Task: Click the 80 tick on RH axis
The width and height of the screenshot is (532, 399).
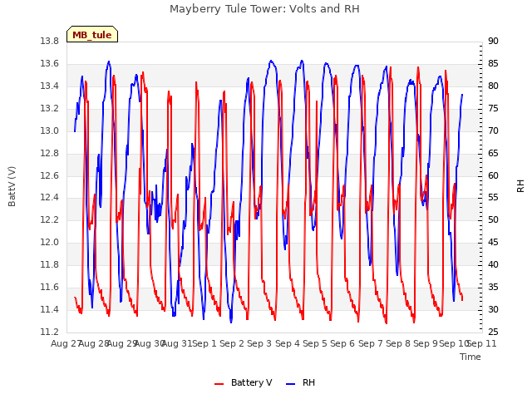Action: pyautogui.click(x=493, y=86)
